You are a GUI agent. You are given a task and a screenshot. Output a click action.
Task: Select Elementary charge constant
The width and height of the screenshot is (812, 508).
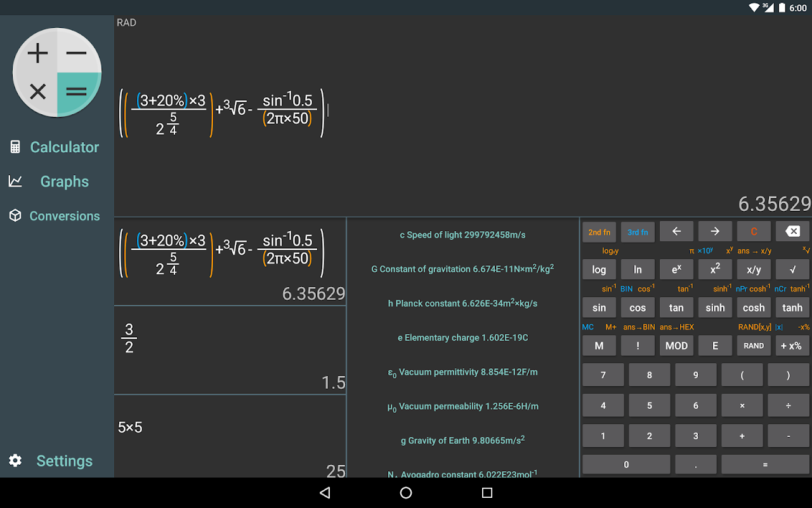[x=462, y=338]
